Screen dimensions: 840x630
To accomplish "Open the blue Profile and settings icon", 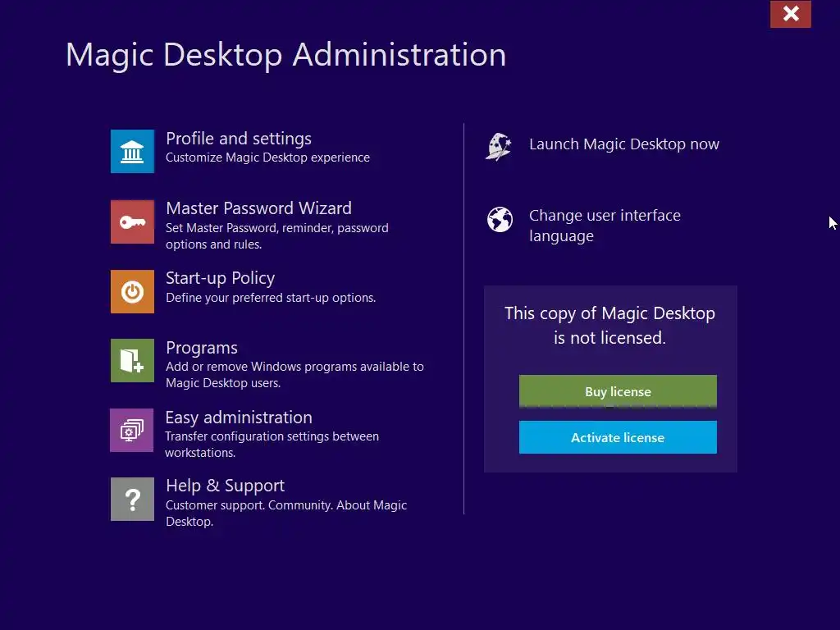I will [x=132, y=151].
